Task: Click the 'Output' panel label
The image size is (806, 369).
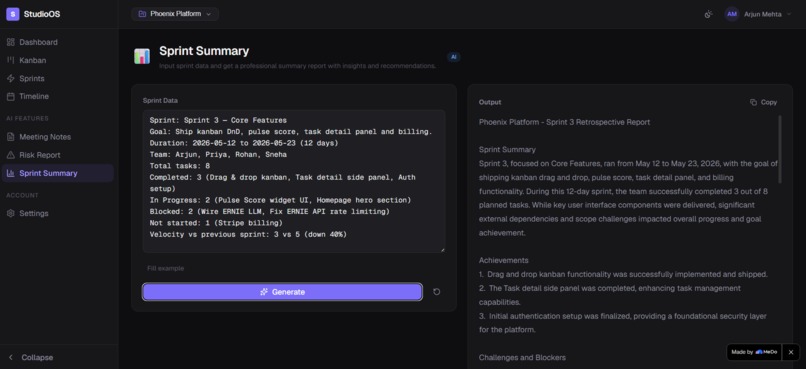Action: (x=490, y=102)
